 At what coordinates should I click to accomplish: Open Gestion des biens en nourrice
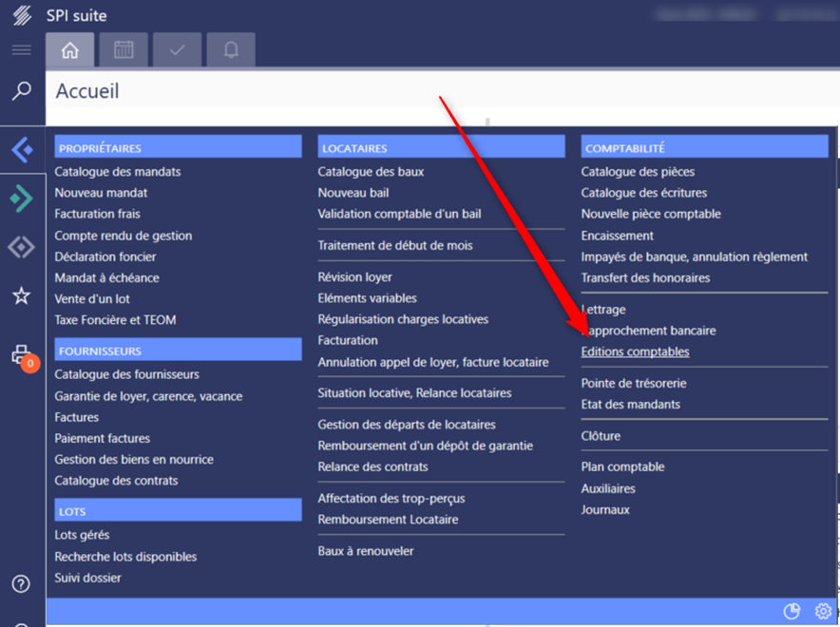[134, 460]
